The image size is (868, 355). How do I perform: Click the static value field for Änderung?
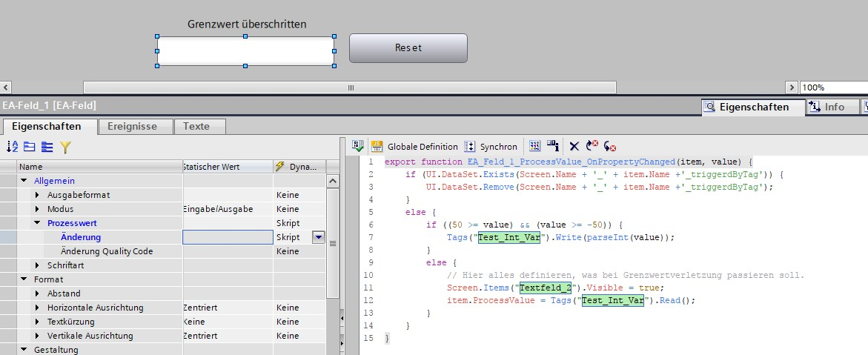pos(227,237)
